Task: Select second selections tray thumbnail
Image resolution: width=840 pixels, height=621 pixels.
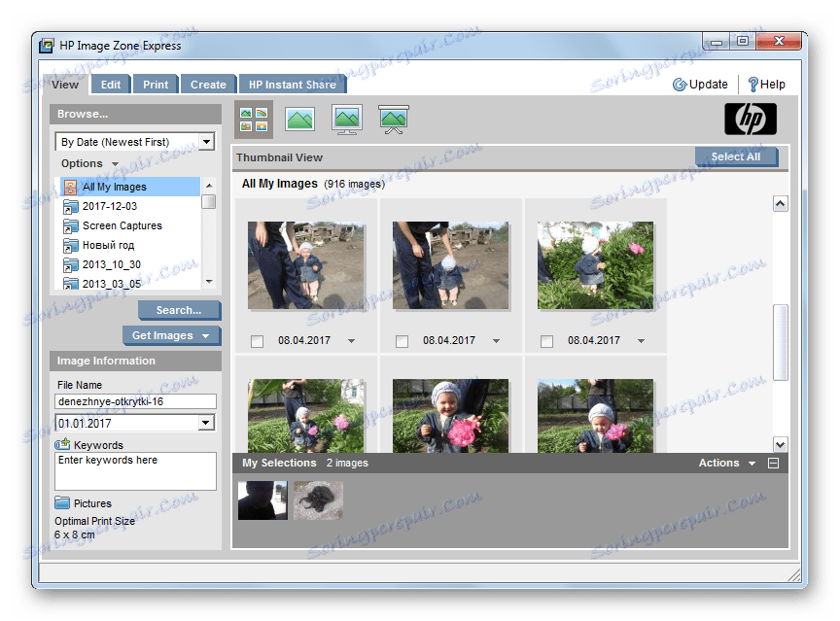Action: [x=318, y=500]
